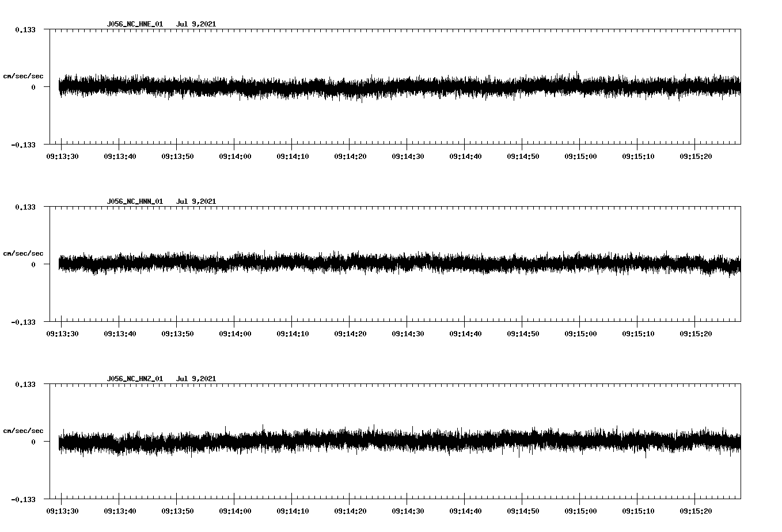Select the 09:13:30 time label under top plot
The image size is (782, 532).
[62, 155]
